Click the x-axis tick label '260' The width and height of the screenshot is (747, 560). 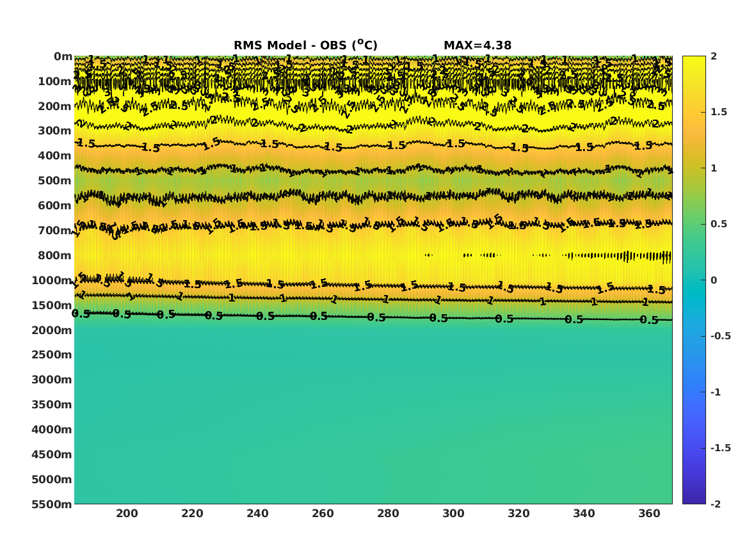323,513
